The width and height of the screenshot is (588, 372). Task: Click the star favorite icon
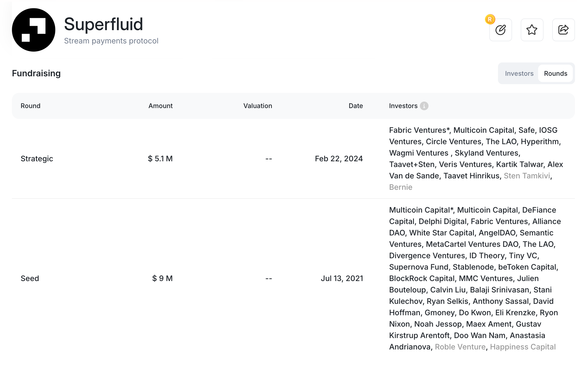pyautogui.click(x=532, y=30)
